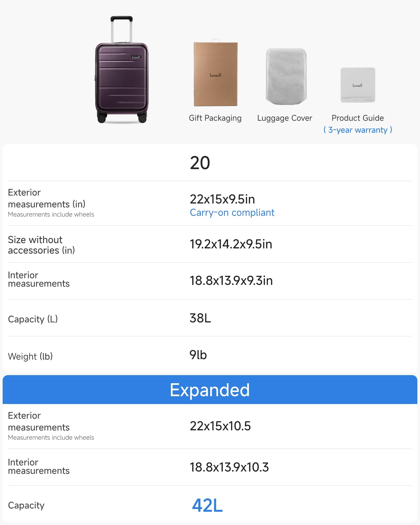Click the Luggage Cover label
The image size is (420, 525).
tap(285, 118)
